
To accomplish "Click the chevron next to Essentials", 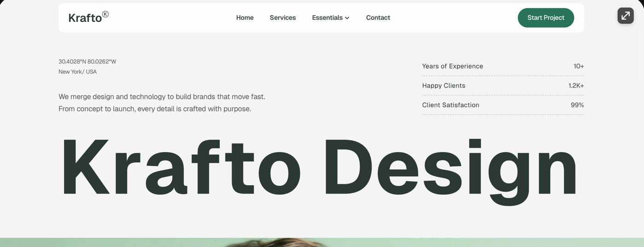I will point(347,18).
